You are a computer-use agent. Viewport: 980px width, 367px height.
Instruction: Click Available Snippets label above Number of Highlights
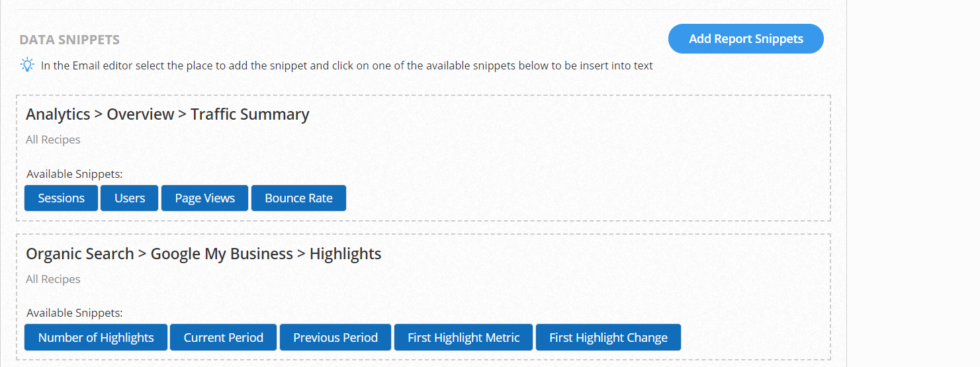[75, 313]
